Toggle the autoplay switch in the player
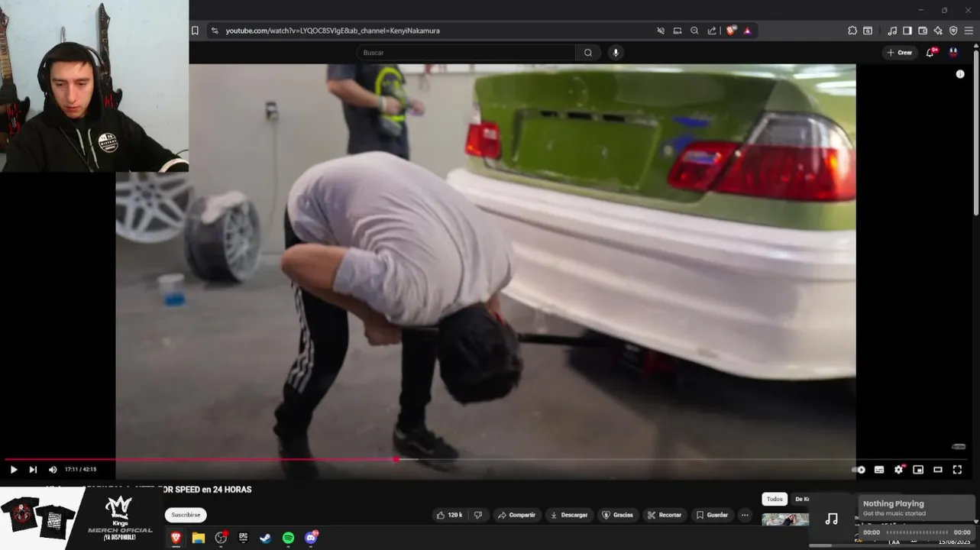The width and height of the screenshot is (980, 550). point(859,470)
